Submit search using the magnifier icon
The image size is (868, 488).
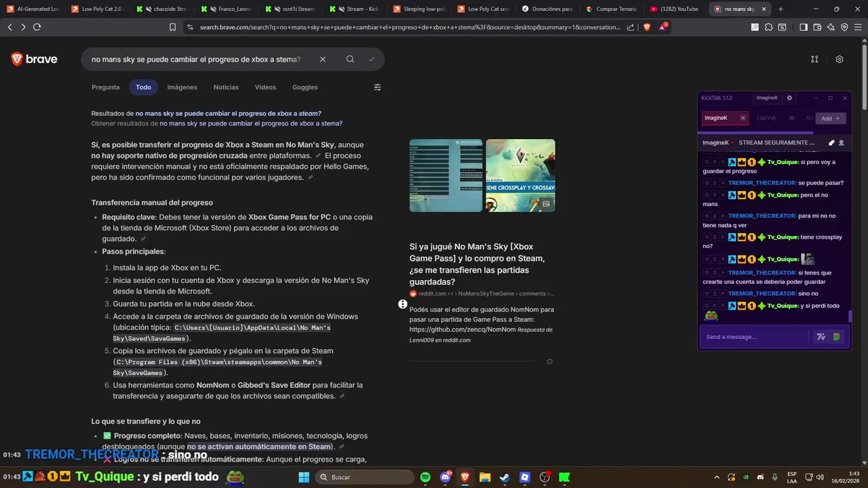(x=350, y=59)
